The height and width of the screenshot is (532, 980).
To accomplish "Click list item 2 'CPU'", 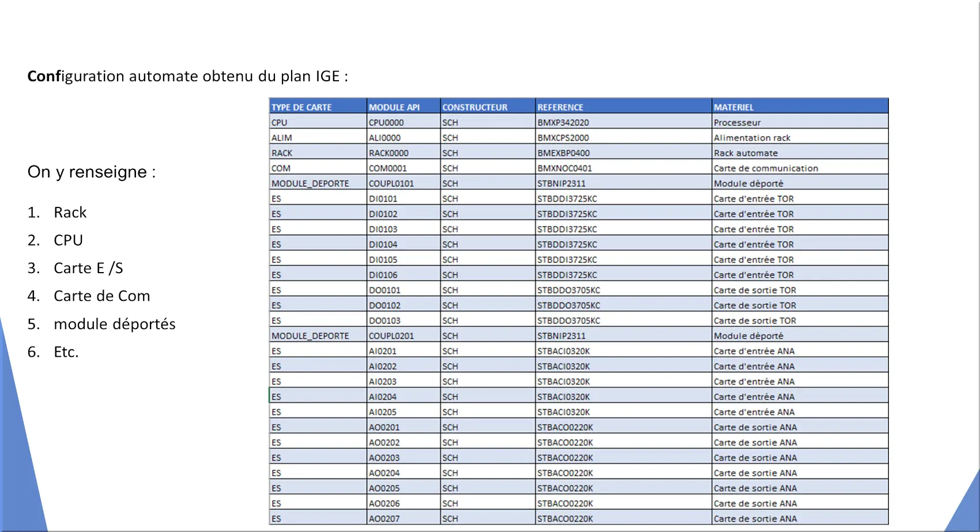I will point(68,240).
